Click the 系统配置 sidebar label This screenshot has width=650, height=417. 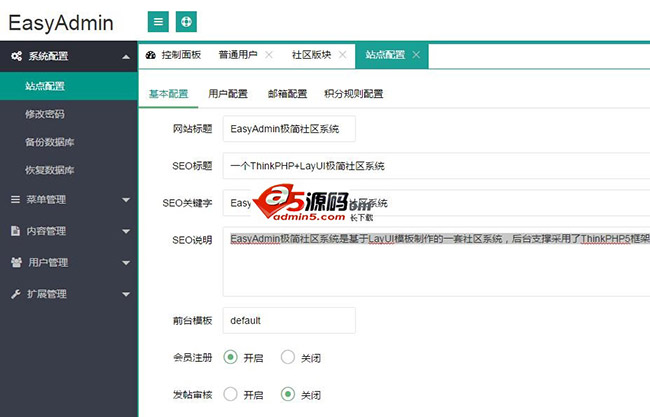tap(48, 56)
